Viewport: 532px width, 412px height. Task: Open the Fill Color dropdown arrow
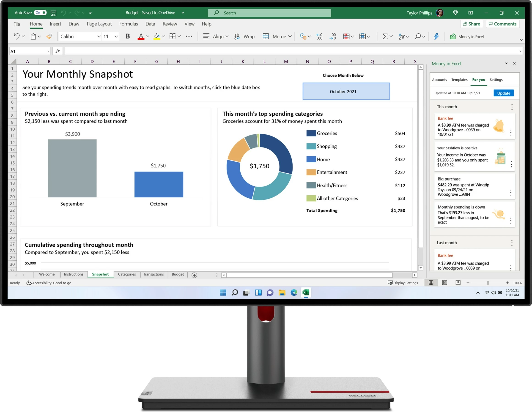coord(163,36)
